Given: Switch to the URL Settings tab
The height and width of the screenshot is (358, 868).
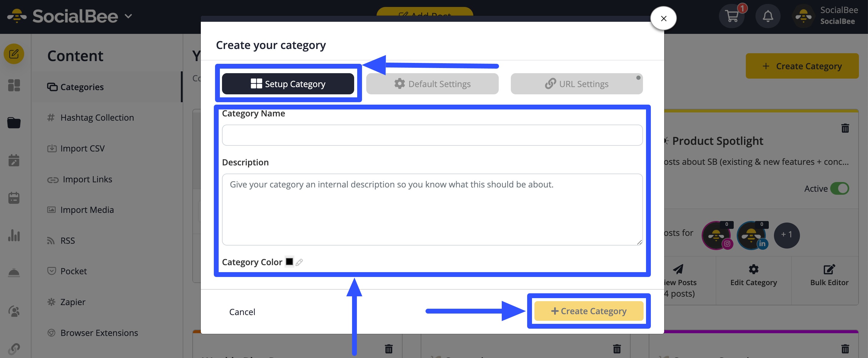Looking at the screenshot, I should (x=576, y=83).
